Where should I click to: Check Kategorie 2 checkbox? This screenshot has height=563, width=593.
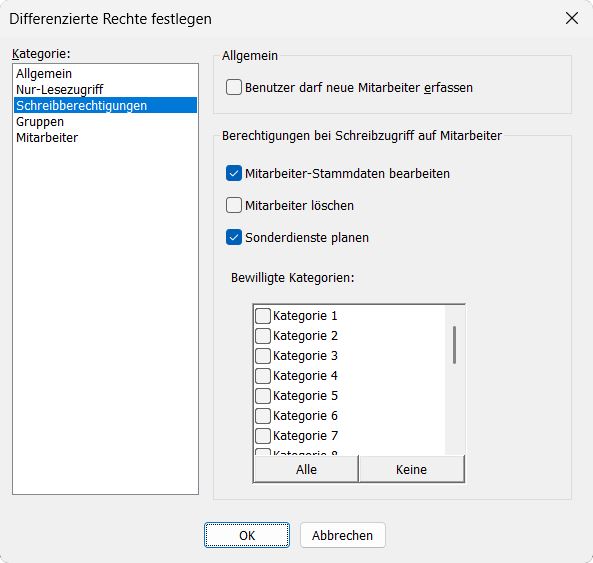263,336
